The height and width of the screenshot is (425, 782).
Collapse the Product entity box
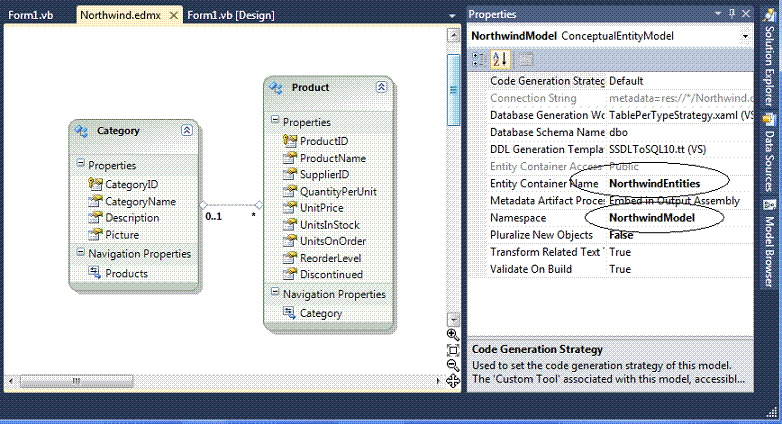pyautogui.click(x=381, y=87)
